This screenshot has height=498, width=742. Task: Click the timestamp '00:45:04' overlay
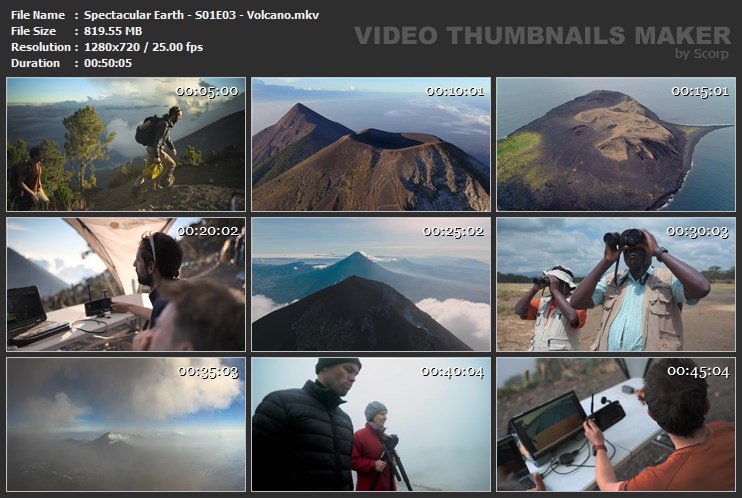698,371
